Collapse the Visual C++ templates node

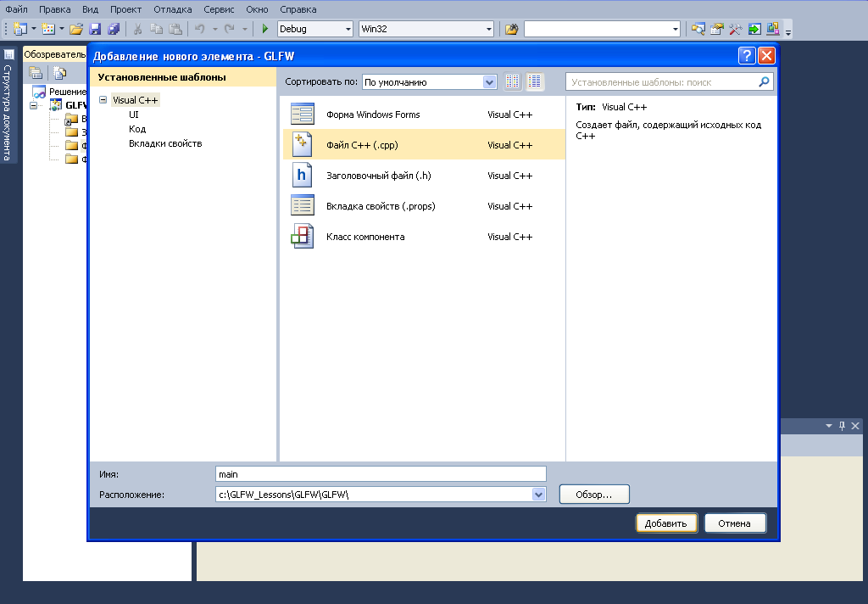pos(103,100)
